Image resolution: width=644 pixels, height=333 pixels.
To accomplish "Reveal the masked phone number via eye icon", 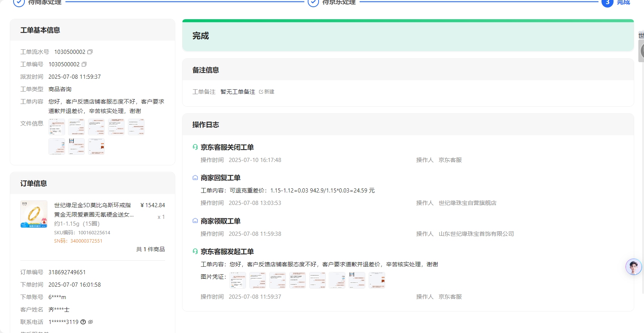I will pyautogui.click(x=90, y=322).
